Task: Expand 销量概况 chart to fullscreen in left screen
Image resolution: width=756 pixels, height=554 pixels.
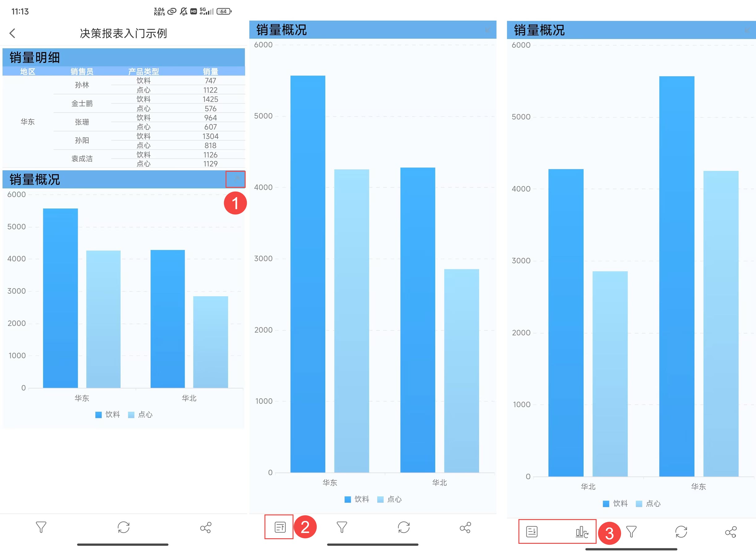Action: point(236,179)
